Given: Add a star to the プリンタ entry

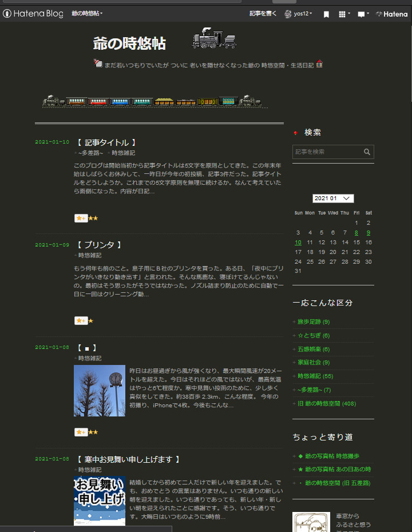Looking at the screenshot, I should click(x=81, y=320).
